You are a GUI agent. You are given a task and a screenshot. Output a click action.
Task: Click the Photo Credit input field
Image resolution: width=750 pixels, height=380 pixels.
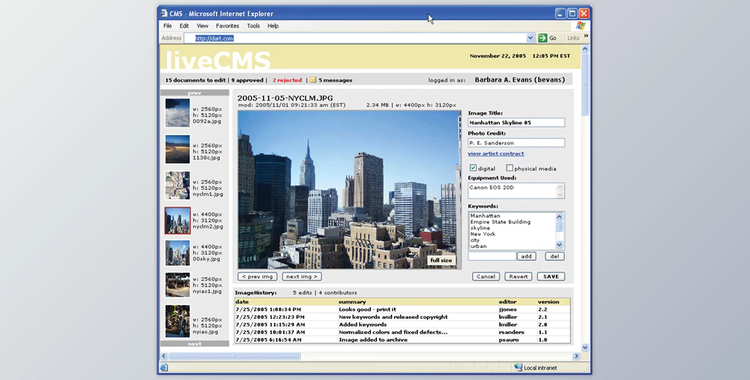(x=516, y=143)
